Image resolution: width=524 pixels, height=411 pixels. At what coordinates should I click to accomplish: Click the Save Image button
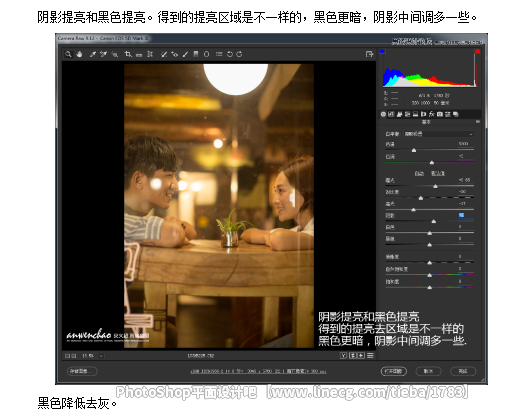[x=82, y=371]
